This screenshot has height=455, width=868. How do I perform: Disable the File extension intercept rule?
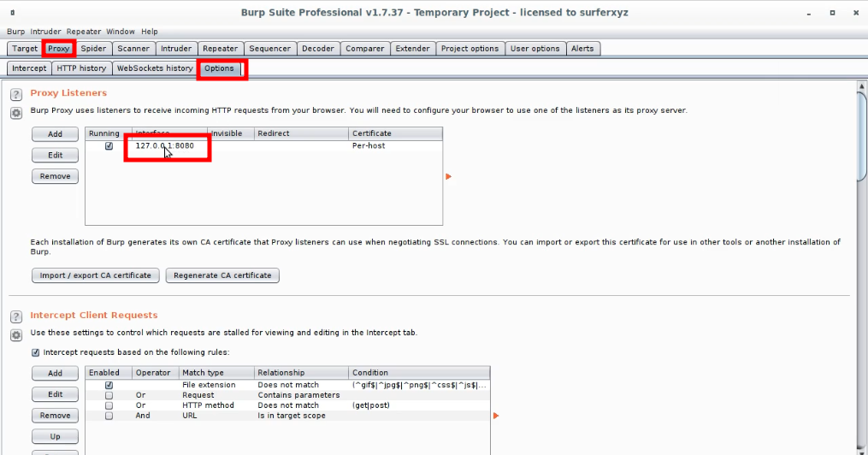[109, 385]
